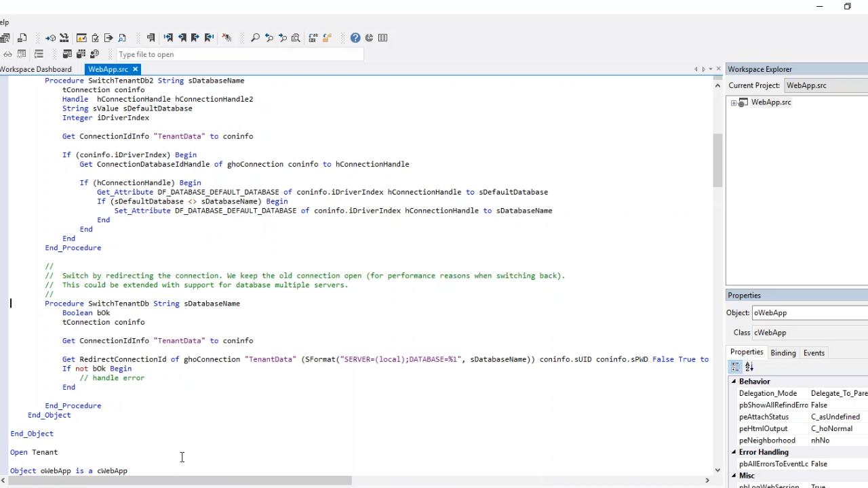868x488 pixels.
Task: Open the Binding tab in Properties
Action: pyautogui.click(x=783, y=352)
